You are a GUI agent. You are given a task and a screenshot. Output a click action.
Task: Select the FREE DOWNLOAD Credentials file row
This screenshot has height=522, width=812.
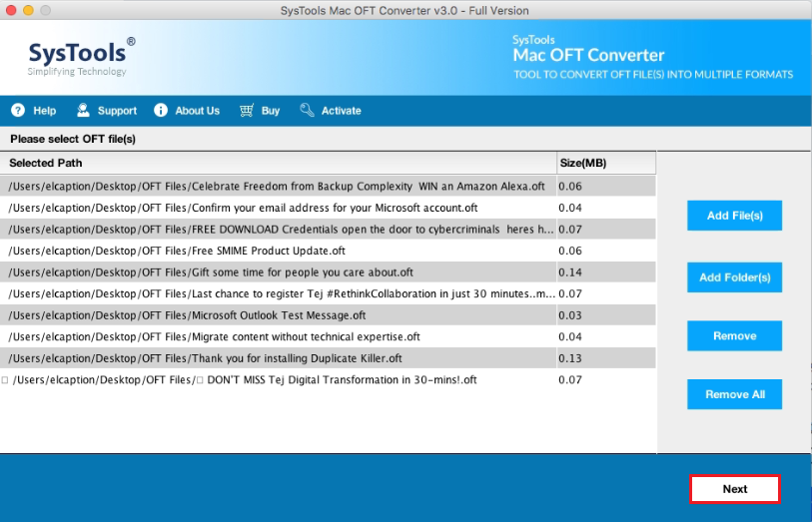[x=328, y=230]
